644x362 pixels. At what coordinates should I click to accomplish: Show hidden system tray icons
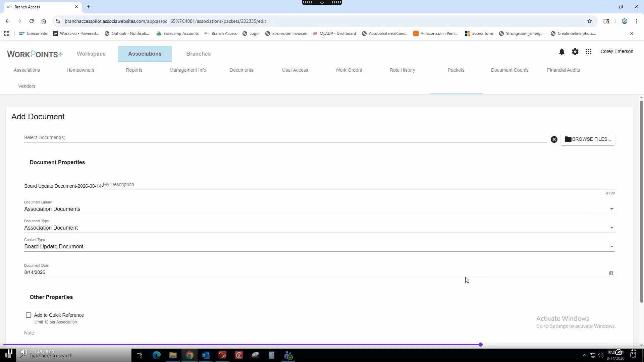(x=584, y=355)
